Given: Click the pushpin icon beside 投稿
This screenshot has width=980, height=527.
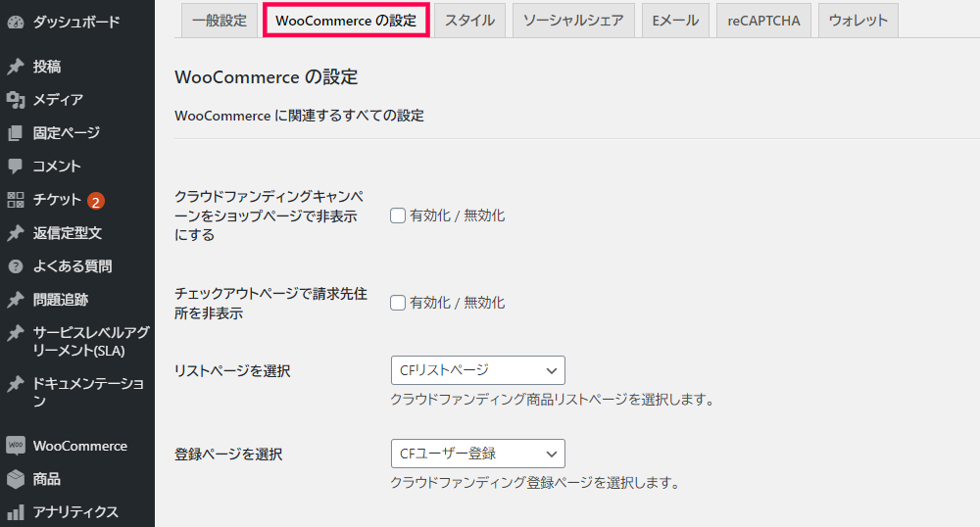Looking at the screenshot, I should [x=16, y=67].
